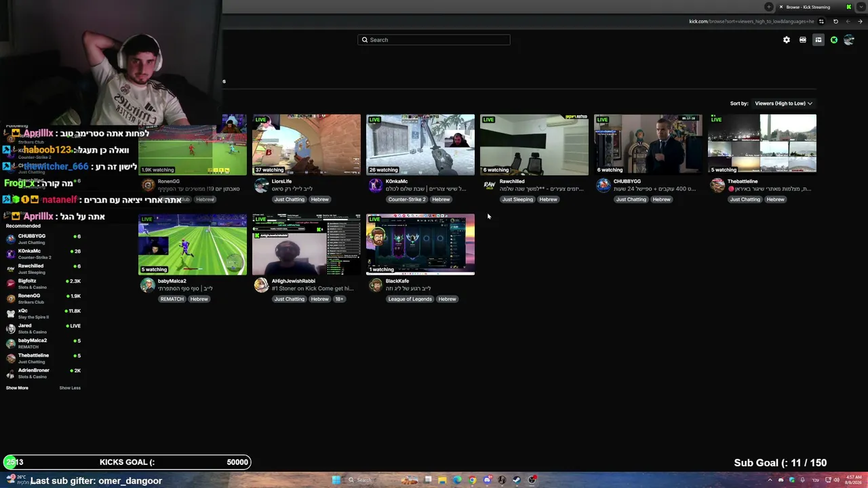Open CHUBBYGG stream thumbnail
Screen dimensions: 868x488
click(x=648, y=144)
